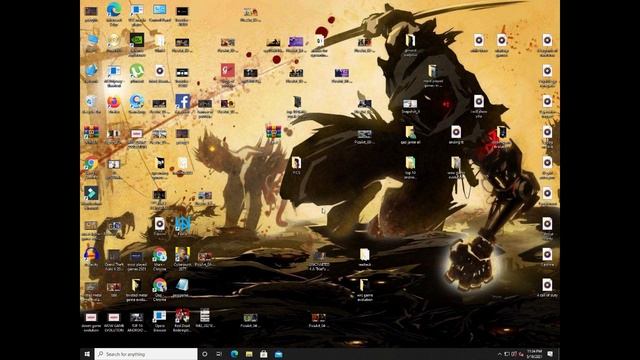Launch Microsoft Edge from the taskbar
This screenshot has width=640, height=360.
[234, 354]
